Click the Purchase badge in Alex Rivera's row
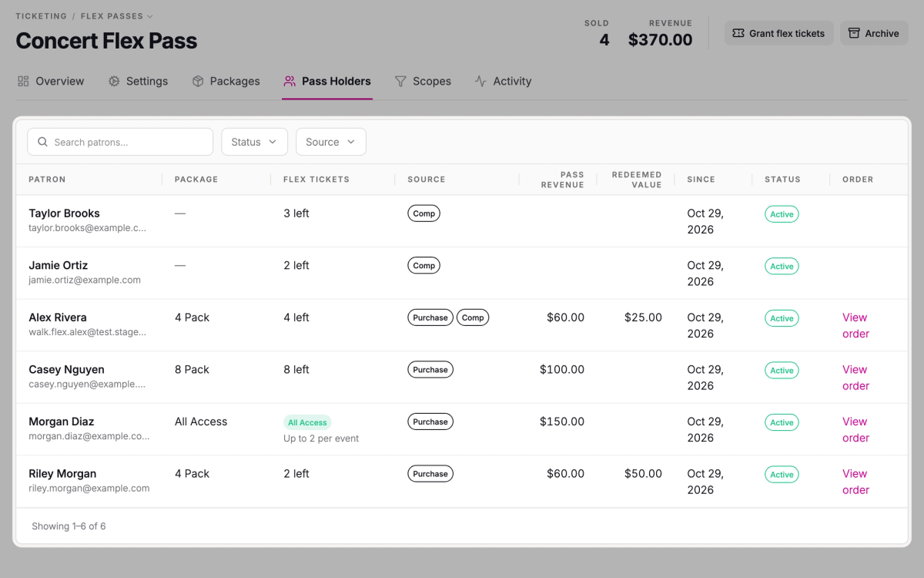This screenshot has width=924, height=578. pos(430,318)
